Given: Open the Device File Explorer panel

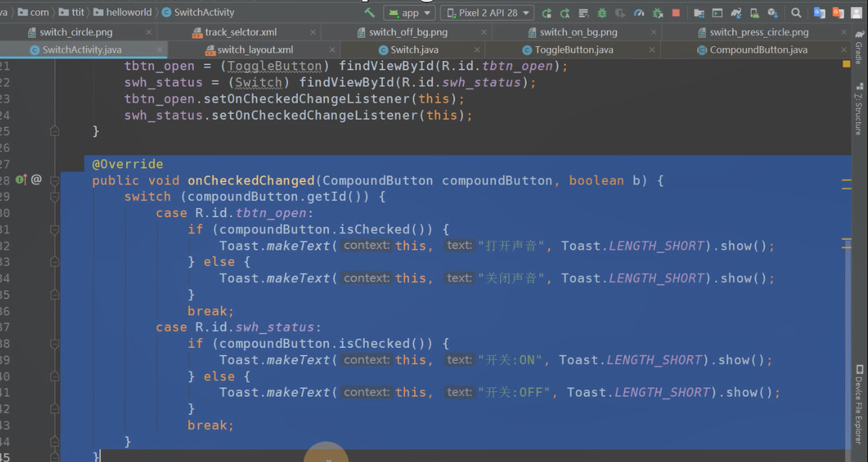Looking at the screenshot, I should [x=859, y=404].
